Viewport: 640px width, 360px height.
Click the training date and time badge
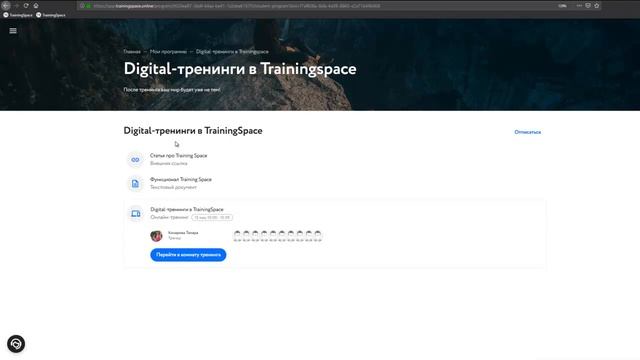(x=212, y=218)
